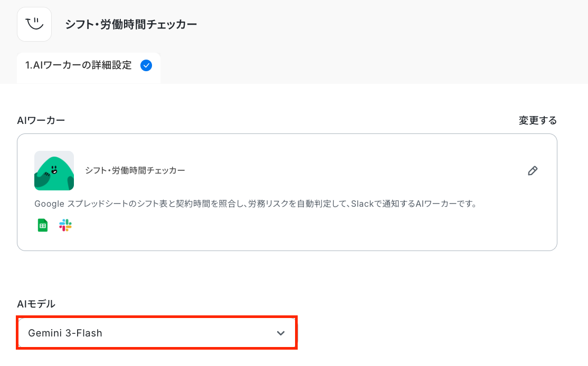This screenshot has height=366, width=588.
Task: Click the AIワーカー section heading
Action: click(41, 120)
